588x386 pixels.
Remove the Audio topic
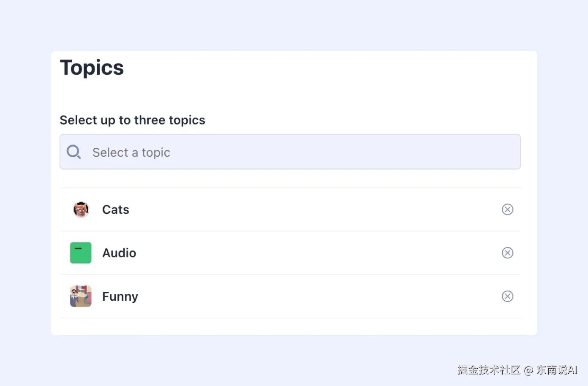[507, 253]
